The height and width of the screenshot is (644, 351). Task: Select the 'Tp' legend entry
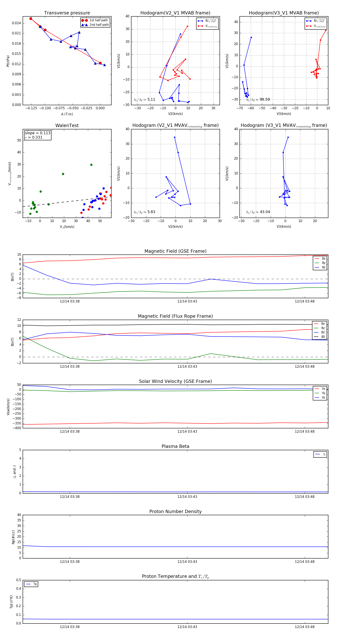(31, 584)
